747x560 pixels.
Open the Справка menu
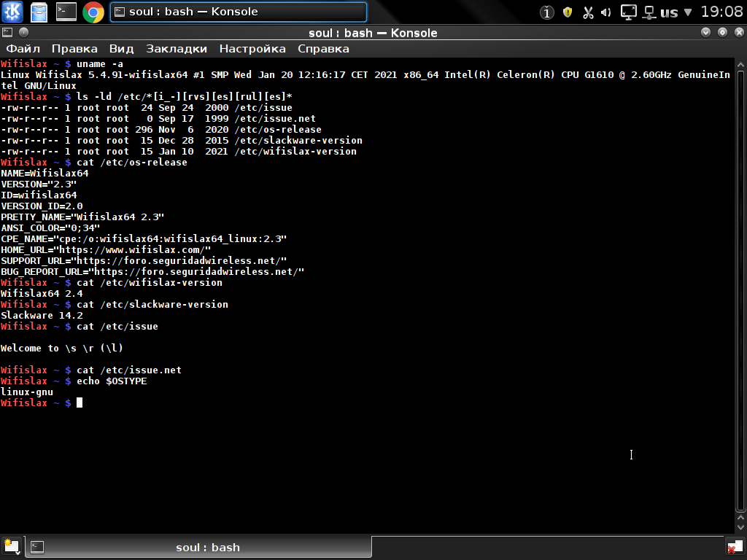coord(323,49)
